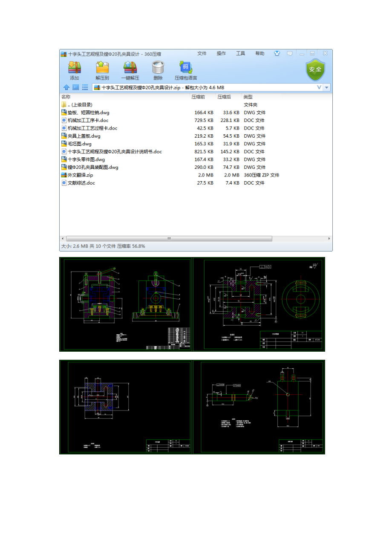Select the file 机械加工工序卡.doc
The height and width of the screenshot is (555, 392).
click(x=196, y=120)
